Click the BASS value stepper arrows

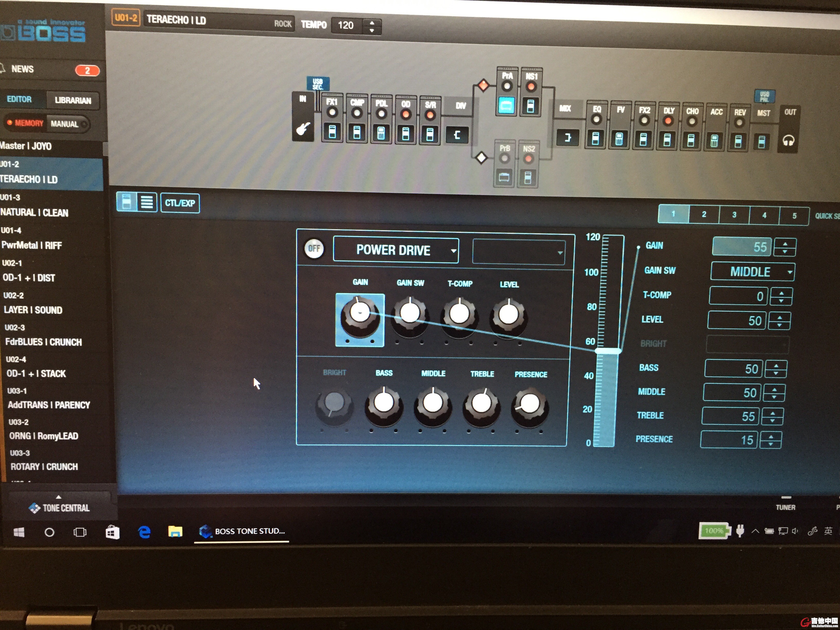[x=776, y=369]
